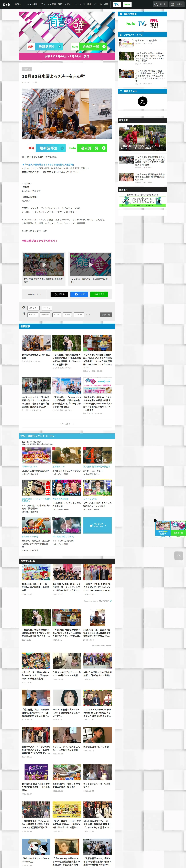Open the Outbrain recommendation logo link
Viewport: 186px width, 868px height.
[x=105, y=601]
